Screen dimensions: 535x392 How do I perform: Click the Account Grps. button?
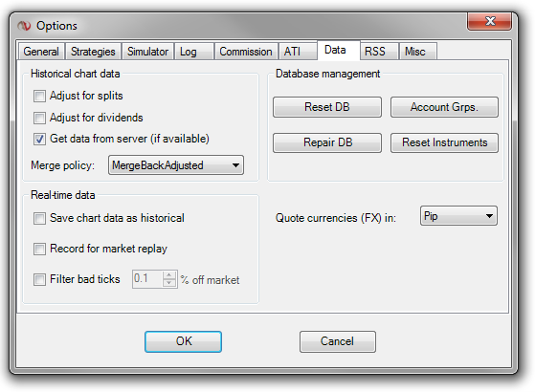click(444, 107)
